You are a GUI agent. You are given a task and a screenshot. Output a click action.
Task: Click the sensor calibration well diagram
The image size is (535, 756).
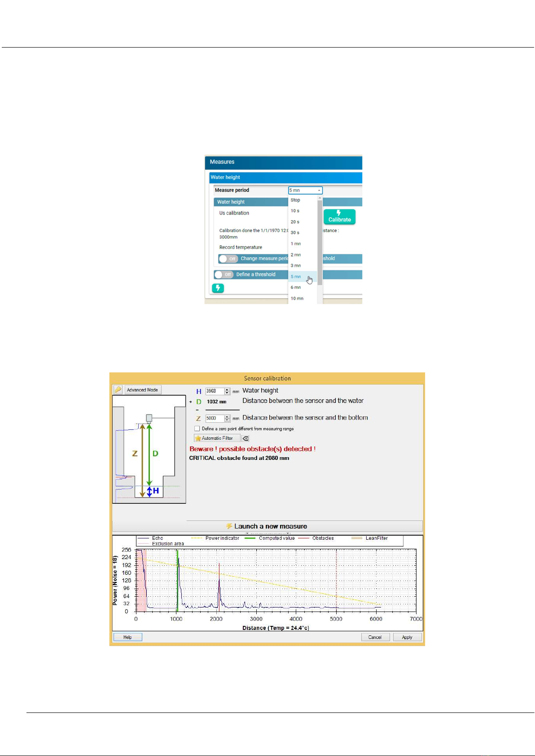point(149,449)
